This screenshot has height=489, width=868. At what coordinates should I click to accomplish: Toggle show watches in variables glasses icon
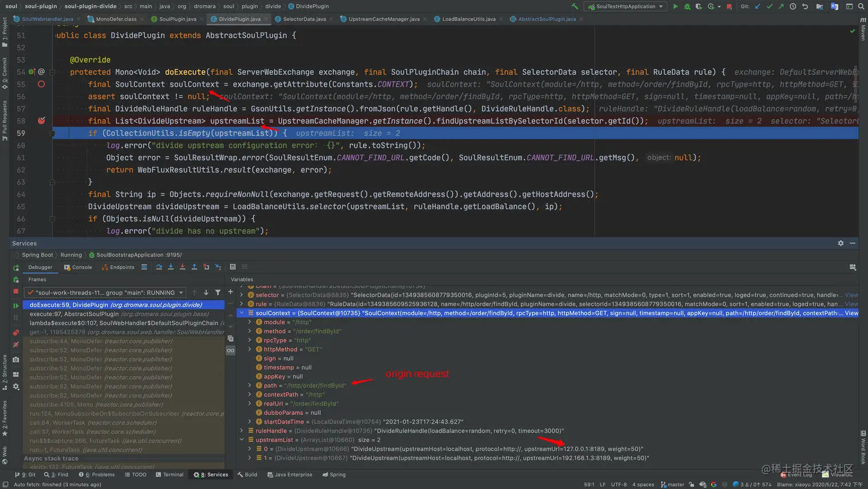231,351
